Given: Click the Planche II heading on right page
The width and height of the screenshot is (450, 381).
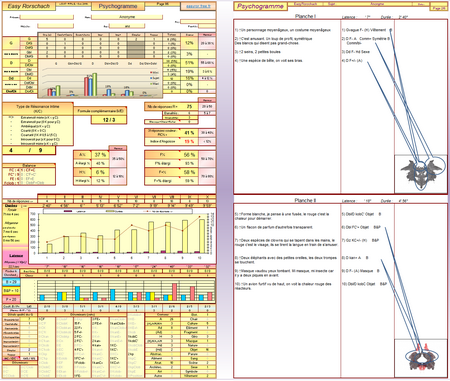Looking at the screenshot, I should [305, 200].
